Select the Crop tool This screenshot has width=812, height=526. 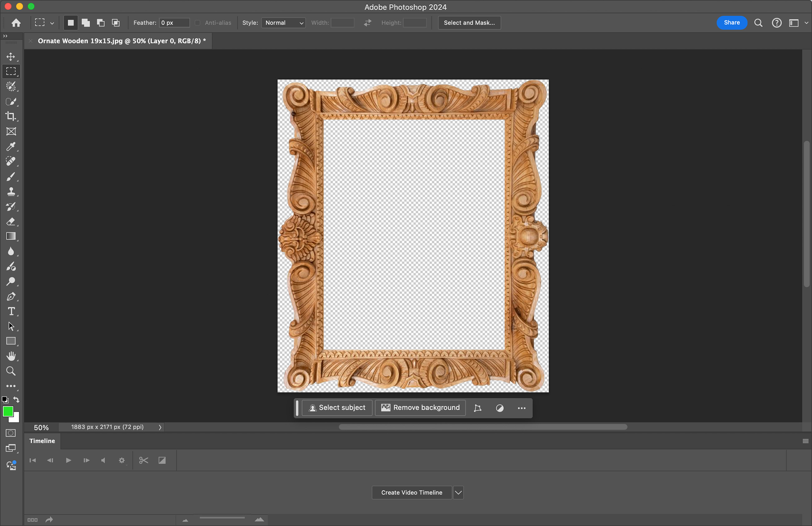coord(11,116)
